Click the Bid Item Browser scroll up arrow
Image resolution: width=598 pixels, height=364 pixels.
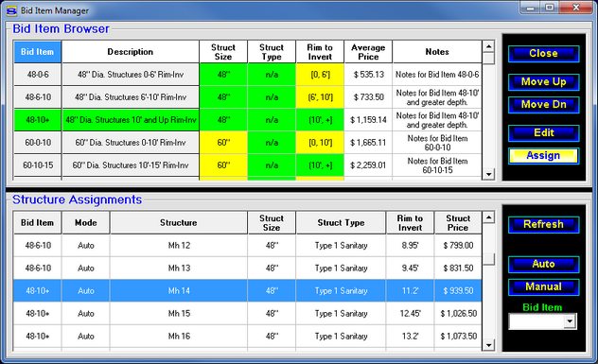488,46
